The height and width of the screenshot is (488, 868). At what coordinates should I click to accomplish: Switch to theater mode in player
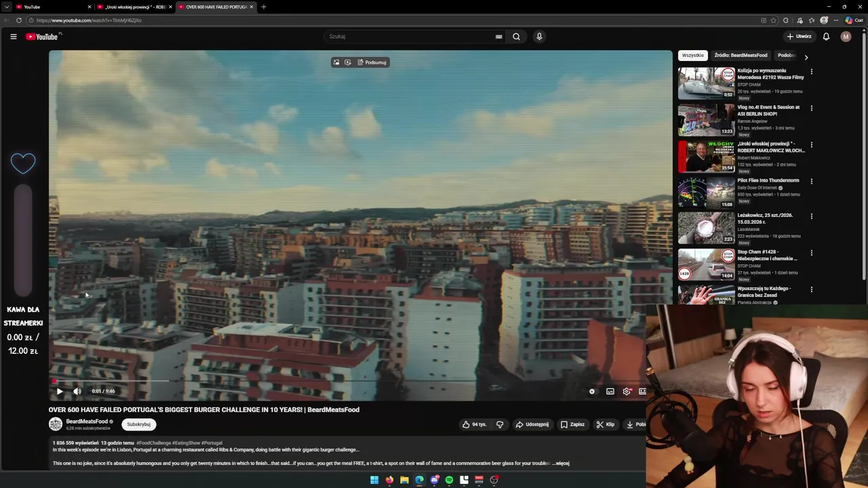coord(642,391)
